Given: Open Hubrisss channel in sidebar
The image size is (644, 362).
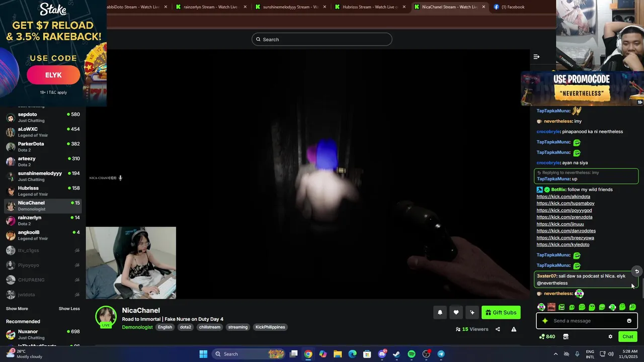Looking at the screenshot, I should click(43, 191).
